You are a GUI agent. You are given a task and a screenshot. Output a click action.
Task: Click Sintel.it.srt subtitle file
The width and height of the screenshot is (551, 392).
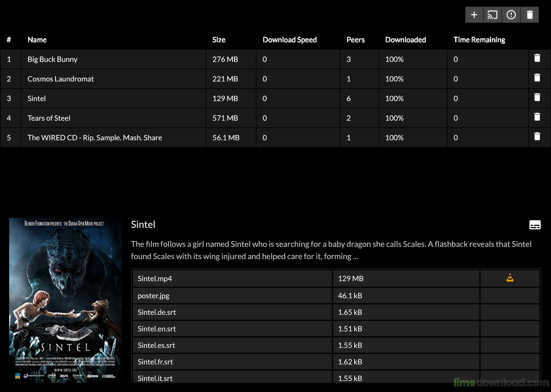point(155,379)
